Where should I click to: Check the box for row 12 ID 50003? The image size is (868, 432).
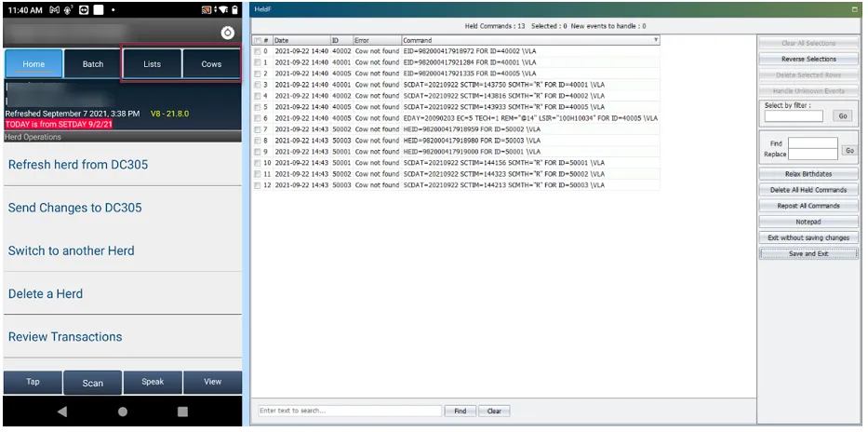(257, 185)
